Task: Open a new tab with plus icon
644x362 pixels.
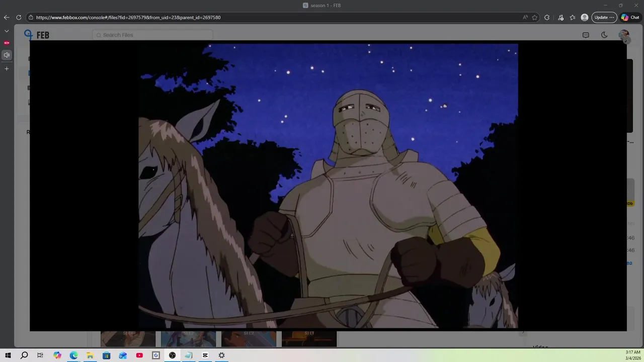Action: (x=7, y=68)
